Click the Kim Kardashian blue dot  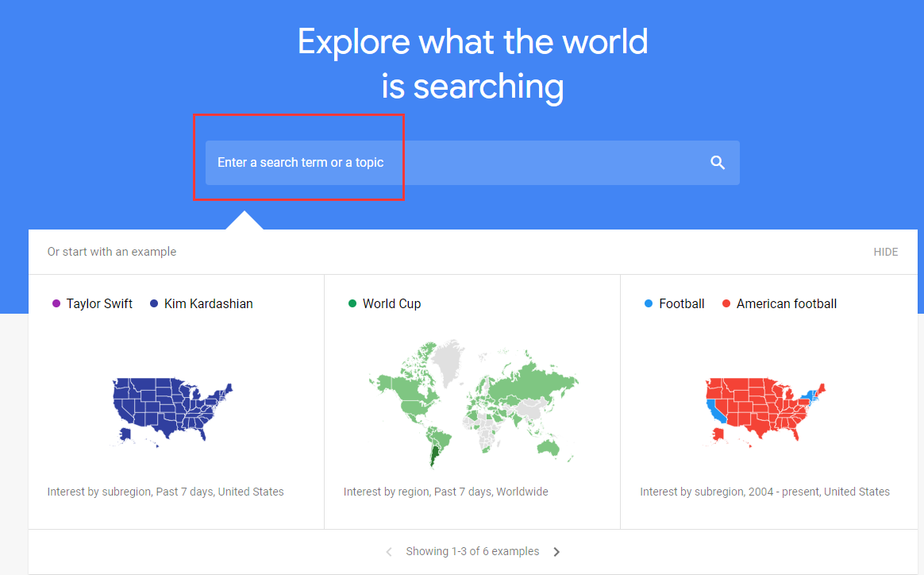point(154,303)
